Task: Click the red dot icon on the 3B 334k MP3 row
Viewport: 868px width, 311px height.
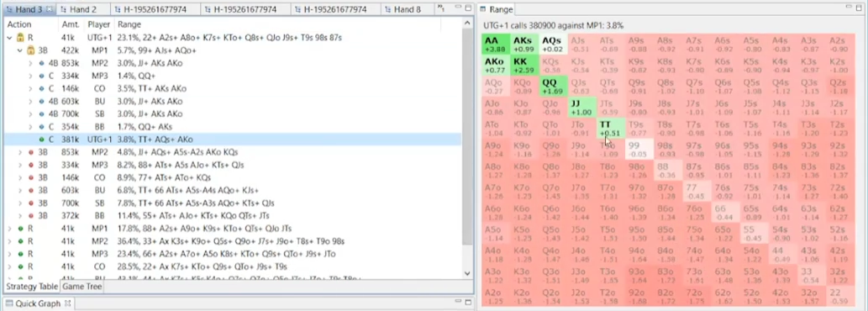Action: 32,165
